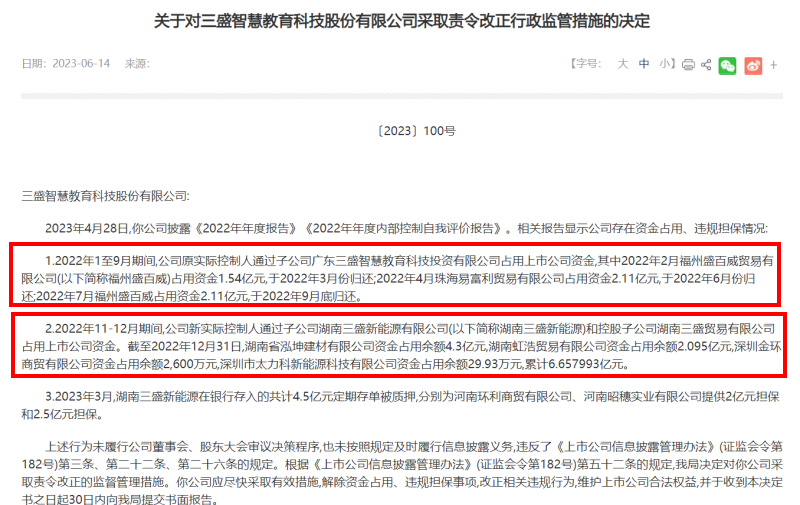Click the gray striped divider under date
Screen dimensions: 800x505
click(402, 96)
